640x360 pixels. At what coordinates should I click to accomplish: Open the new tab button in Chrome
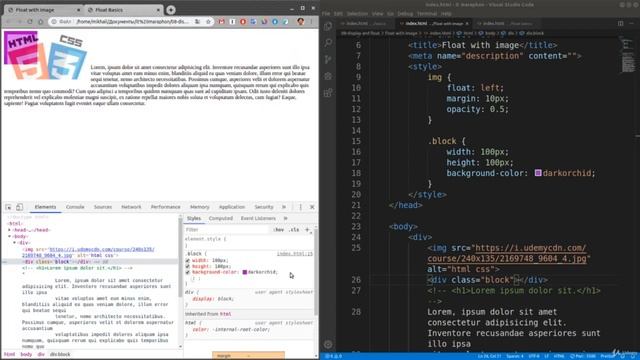tap(171, 9)
